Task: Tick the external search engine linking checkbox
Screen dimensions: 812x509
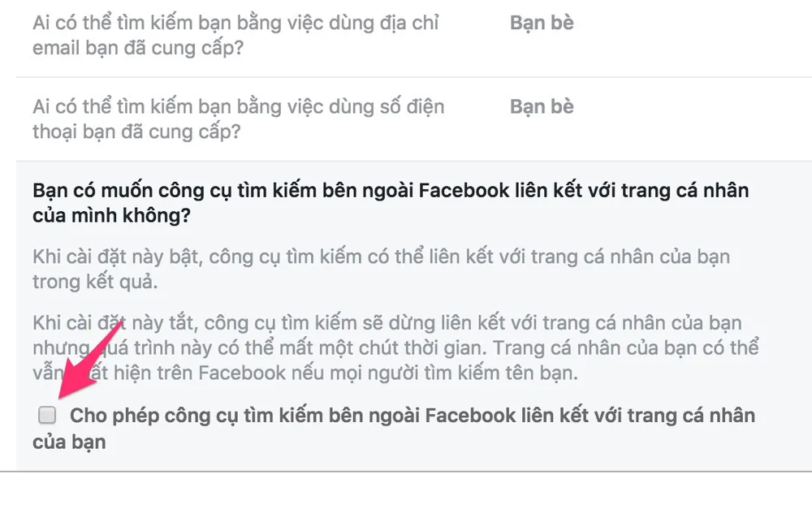Action: (48, 416)
